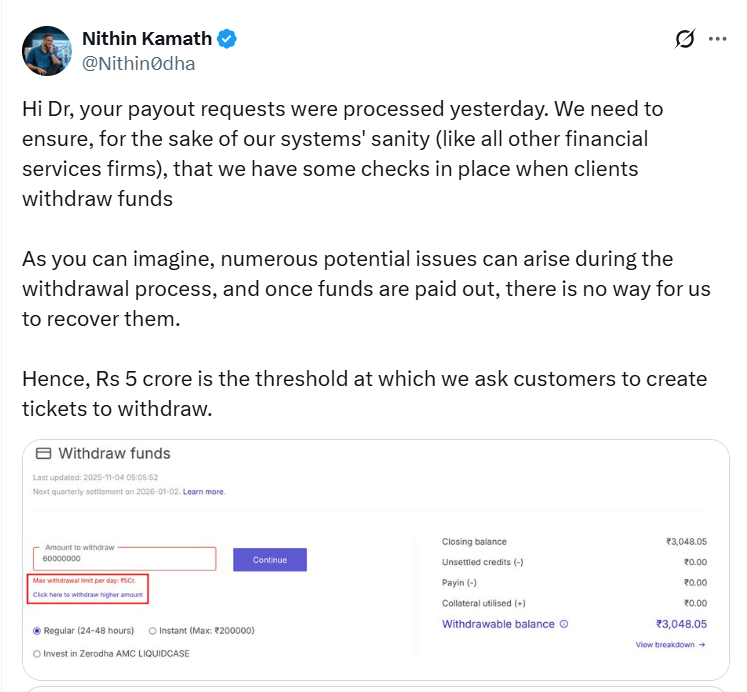Click the Continue button
The height and width of the screenshot is (692, 747).
(x=270, y=560)
